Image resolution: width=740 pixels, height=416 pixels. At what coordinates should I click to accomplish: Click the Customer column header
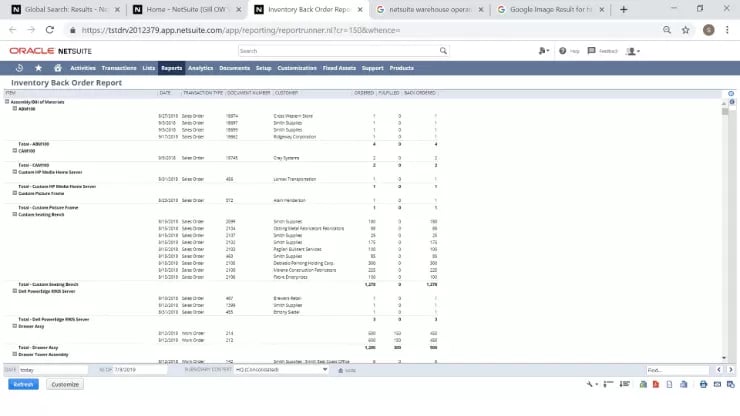coord(286,93)
